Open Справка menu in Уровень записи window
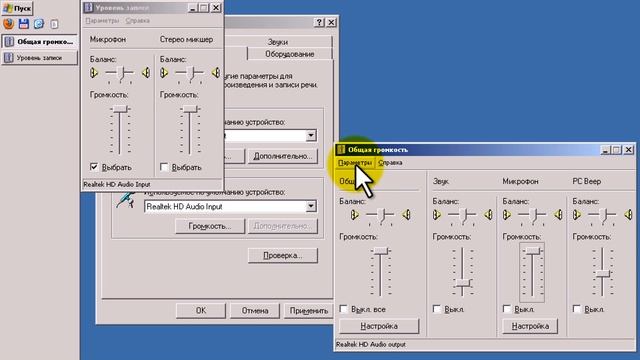 (138, 20)
